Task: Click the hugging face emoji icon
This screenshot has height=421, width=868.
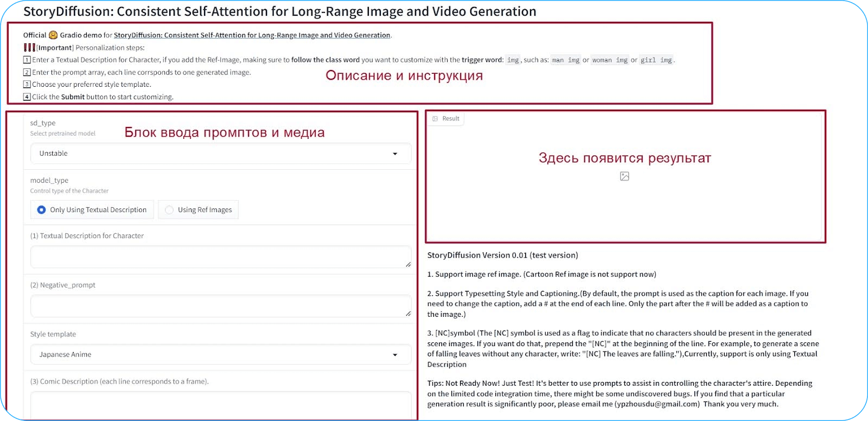Action: (x=53, y=35)
